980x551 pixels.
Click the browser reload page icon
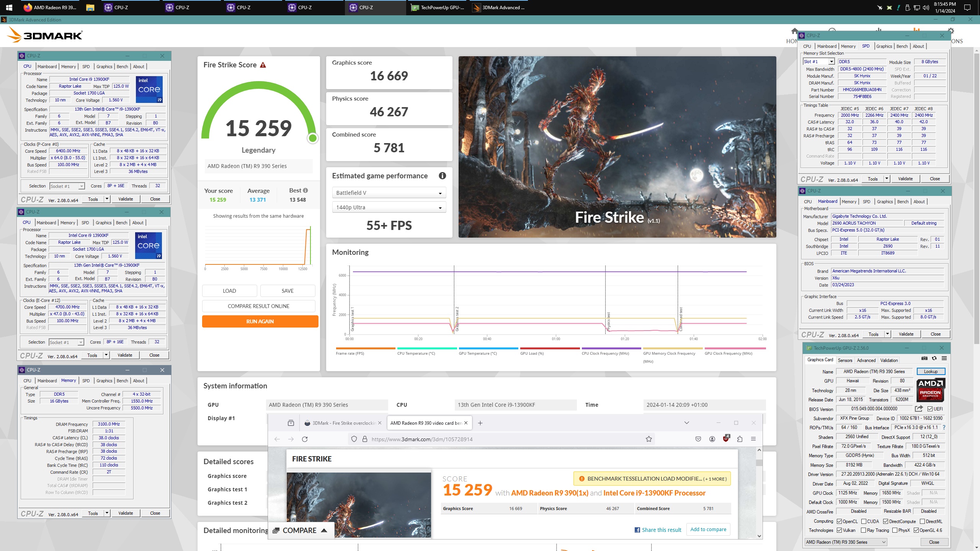point(305,439)
